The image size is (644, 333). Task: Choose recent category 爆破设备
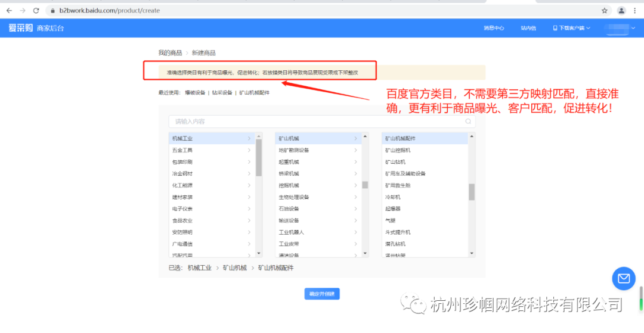coord(194,93)
